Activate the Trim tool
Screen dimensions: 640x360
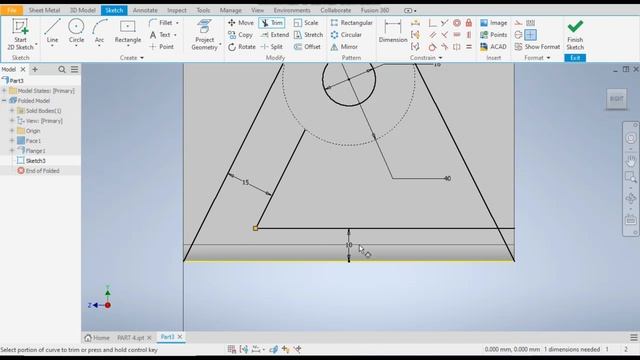pos(272,23)
